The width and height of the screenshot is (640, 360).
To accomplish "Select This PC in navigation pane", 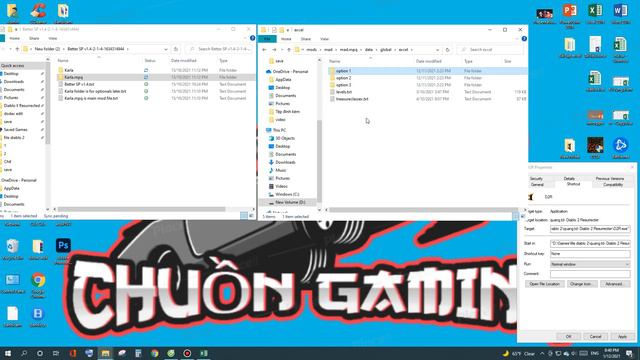I will click(279, 130).
